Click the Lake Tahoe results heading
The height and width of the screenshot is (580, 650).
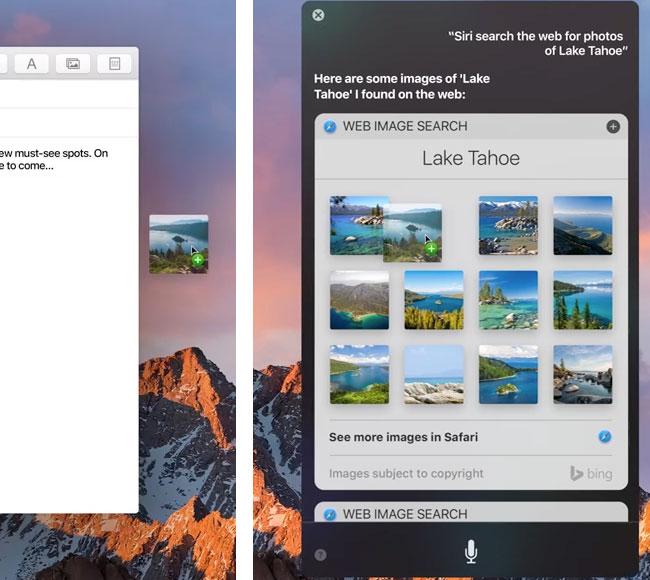[471, 158]
